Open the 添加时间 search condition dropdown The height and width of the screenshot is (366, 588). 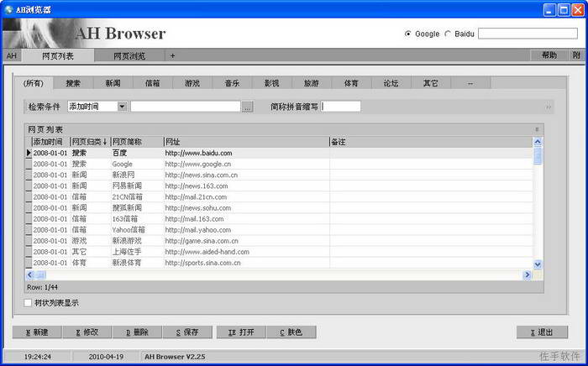123,107
